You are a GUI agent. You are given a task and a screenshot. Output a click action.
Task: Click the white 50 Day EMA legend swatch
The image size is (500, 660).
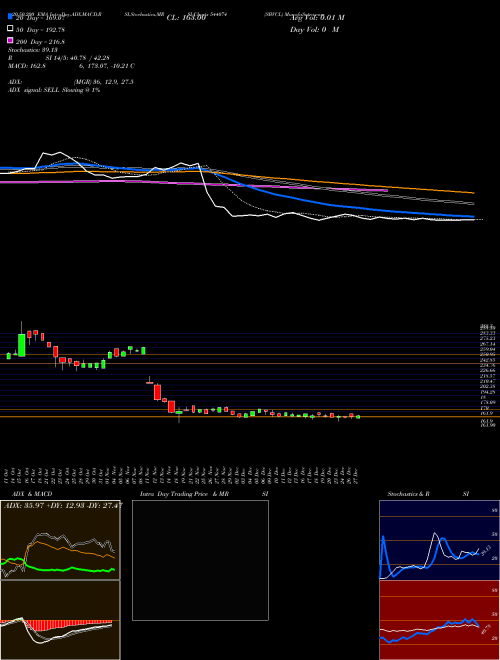click(x=11, y=29)
